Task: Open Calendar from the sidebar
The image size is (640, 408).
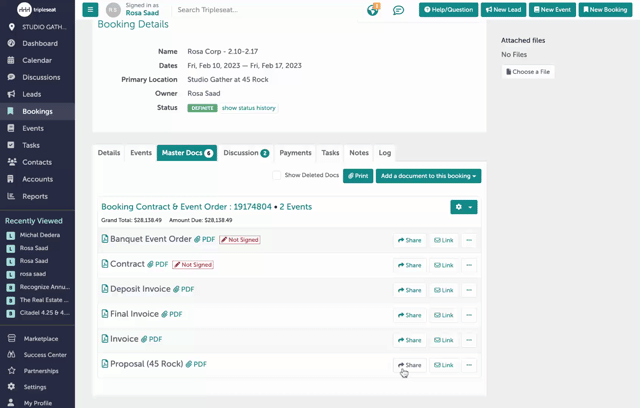Action: [x=37, y=61]
